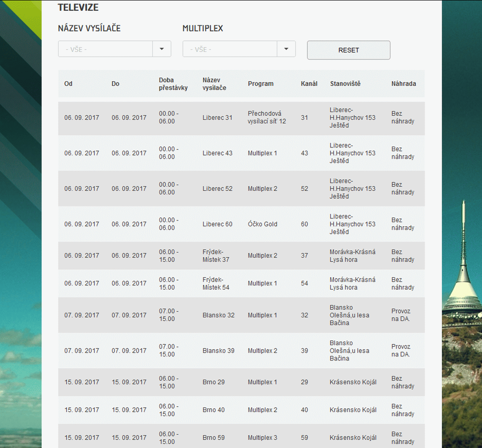This screenshot has height=448, width=482.
Task: Click the Název vysílače '- VŠE -' field
Action: (x=105, y=49)
